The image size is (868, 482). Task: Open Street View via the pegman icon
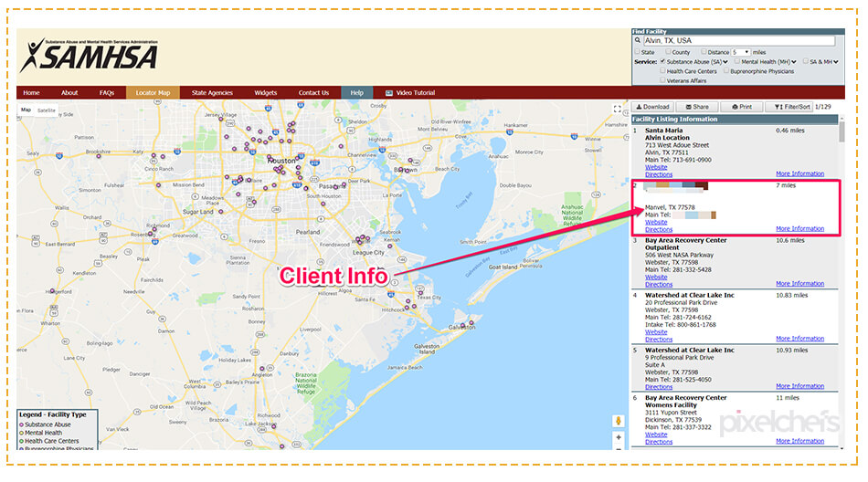point(619,421)
